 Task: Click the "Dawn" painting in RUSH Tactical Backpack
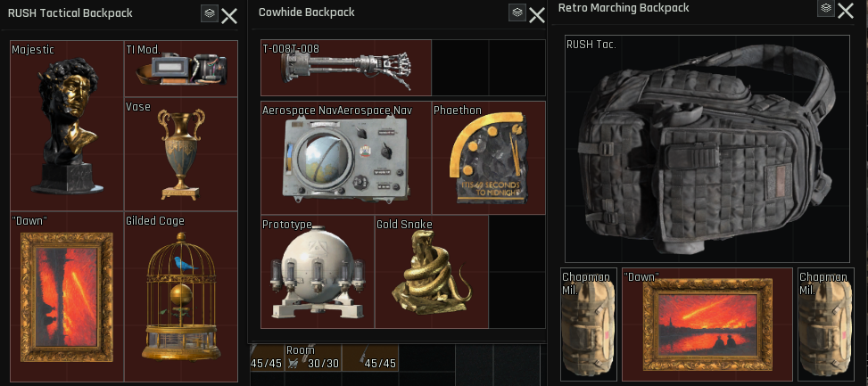[x=67, y=297]
